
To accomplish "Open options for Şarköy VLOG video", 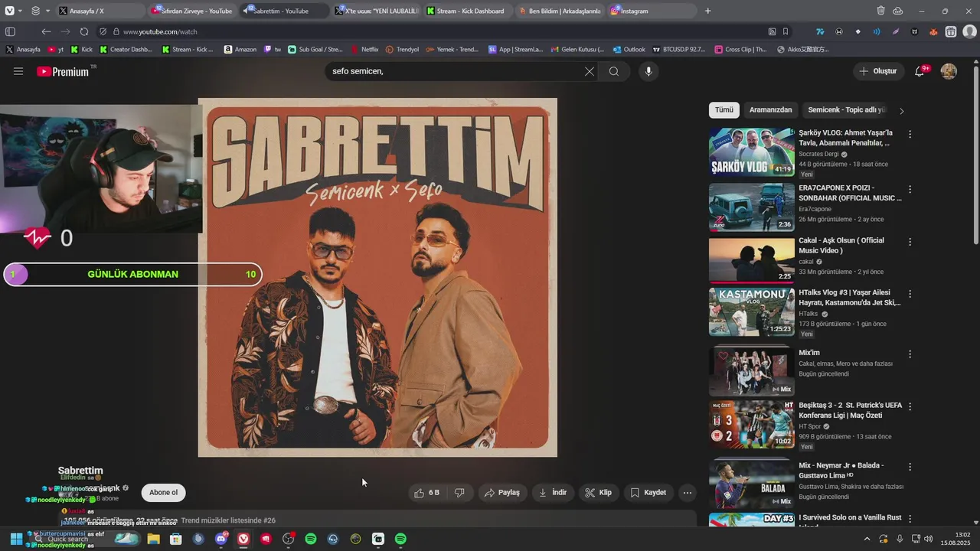I will pos(910,134).
